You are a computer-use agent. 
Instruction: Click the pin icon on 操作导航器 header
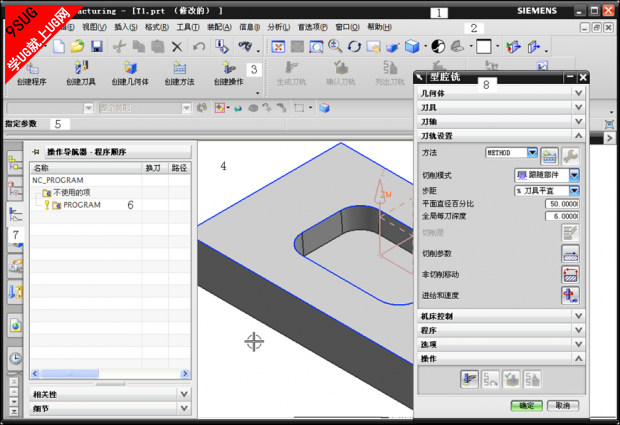(x=36, y=152)
